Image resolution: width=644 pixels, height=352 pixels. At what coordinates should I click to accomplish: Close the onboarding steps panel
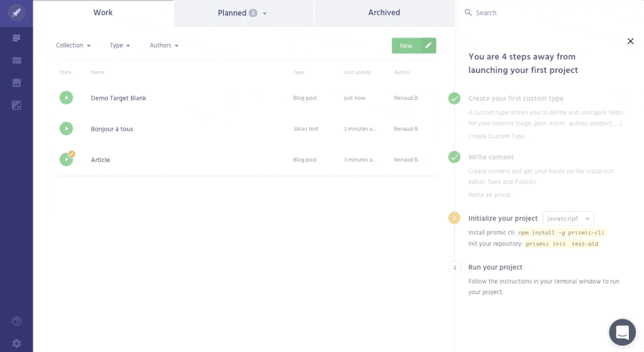point(630,41)
